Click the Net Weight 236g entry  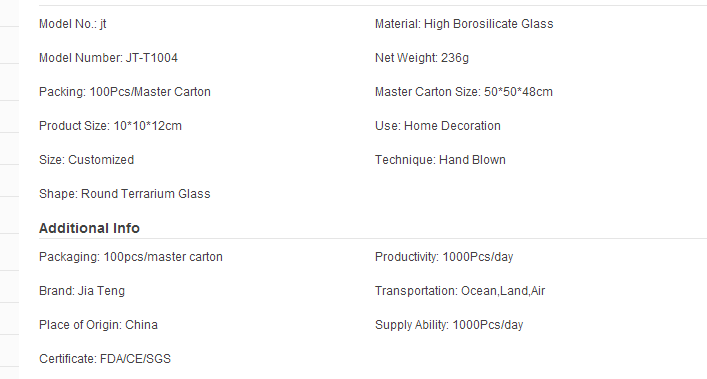point(422,58)
